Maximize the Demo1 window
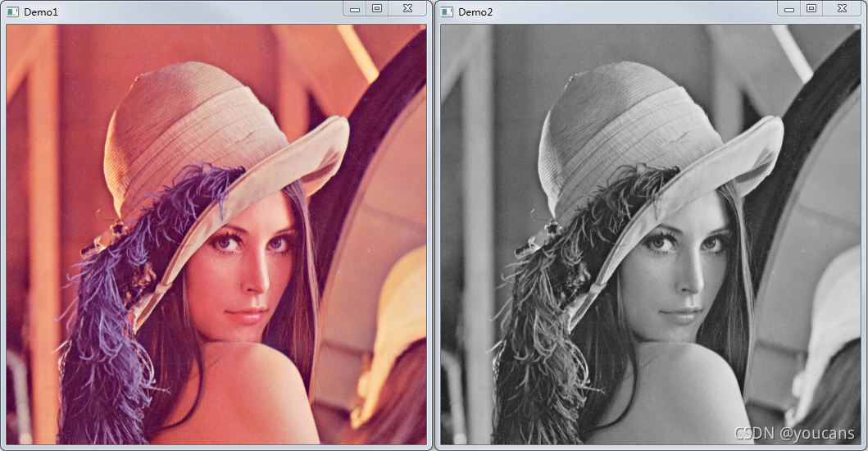 pos(377,8)
